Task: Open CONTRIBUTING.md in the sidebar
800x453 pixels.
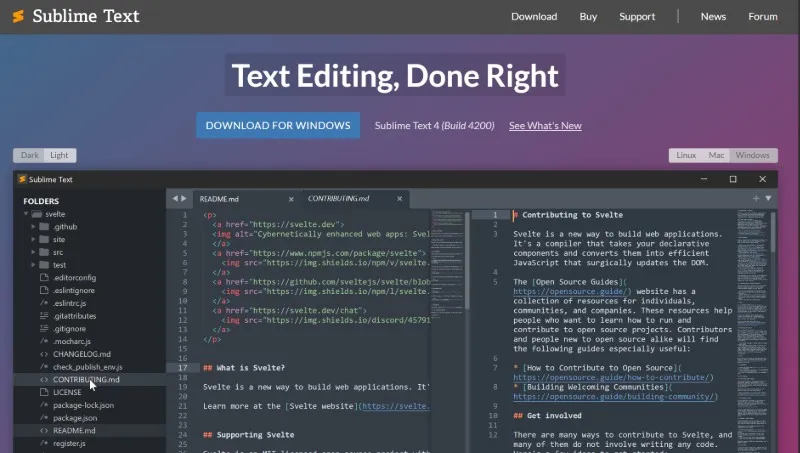Action: click(86, 379)
